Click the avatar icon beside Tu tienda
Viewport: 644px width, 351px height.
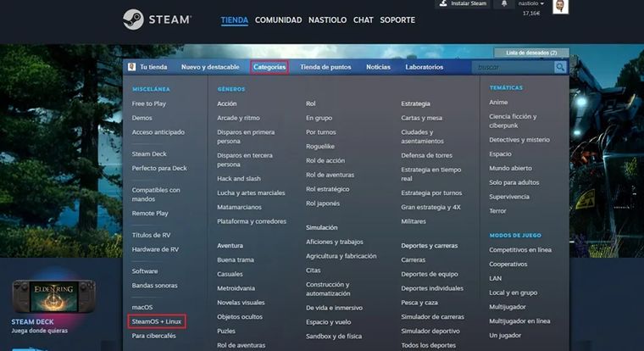132,67
